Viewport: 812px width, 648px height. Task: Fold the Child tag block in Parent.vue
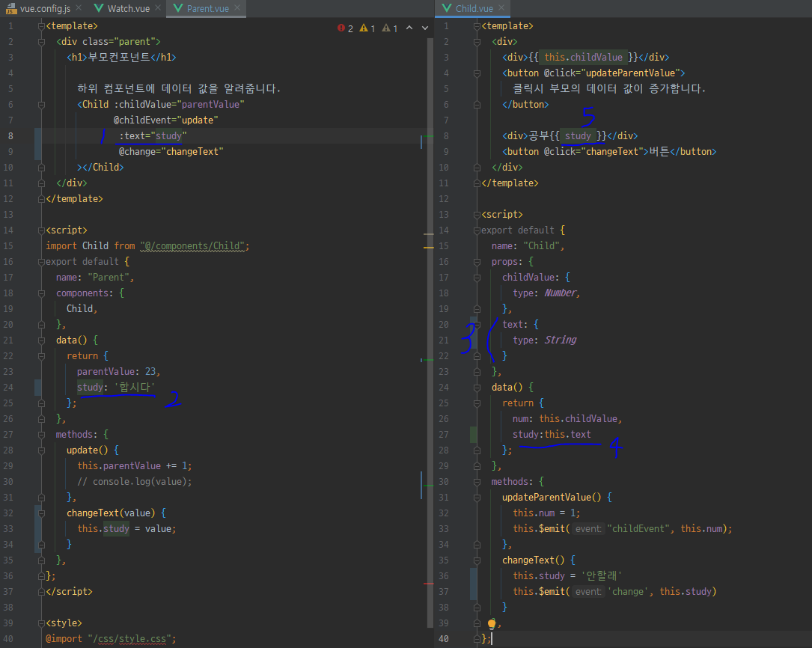click(x=41, y=105)
